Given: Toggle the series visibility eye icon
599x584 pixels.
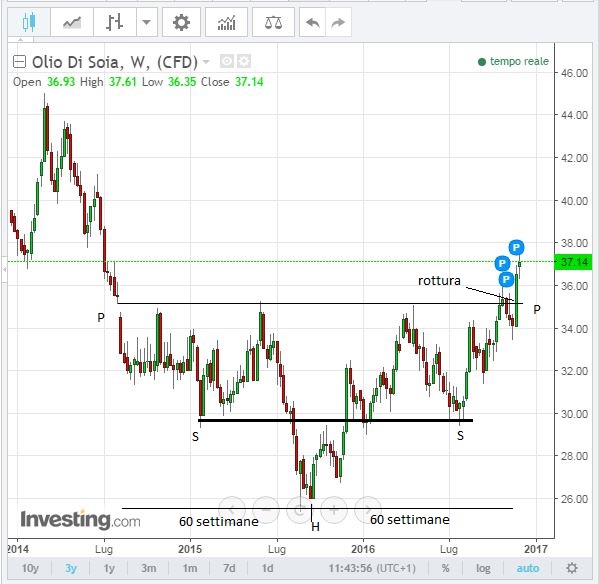Looking at the screenshot, I should tap(227, 61).
